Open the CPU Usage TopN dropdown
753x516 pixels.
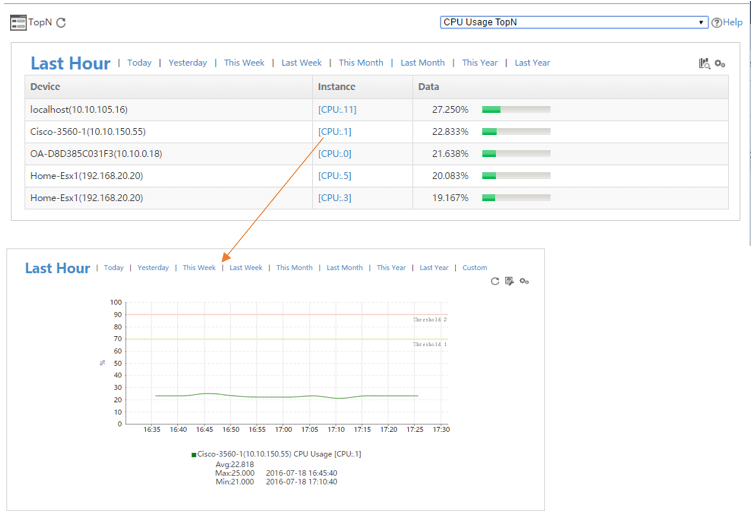tap(573, 22)
